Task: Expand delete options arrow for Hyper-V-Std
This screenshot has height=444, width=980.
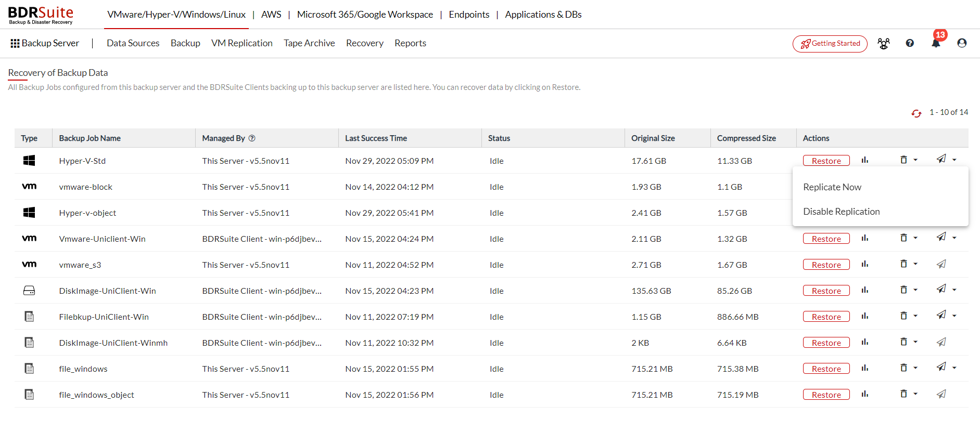Action: 915,160
